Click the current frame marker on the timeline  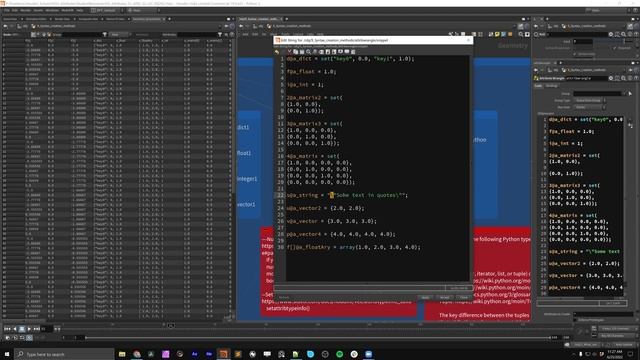171,325
